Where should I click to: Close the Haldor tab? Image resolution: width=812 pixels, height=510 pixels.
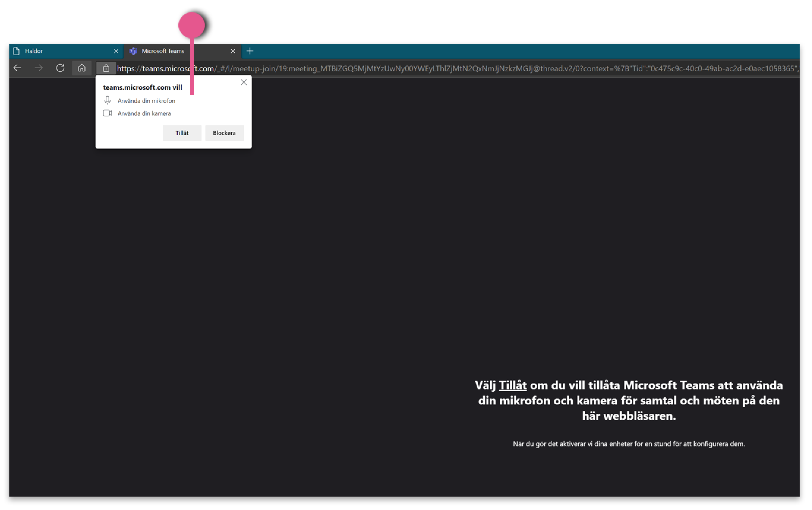click(x=116, y=51)
